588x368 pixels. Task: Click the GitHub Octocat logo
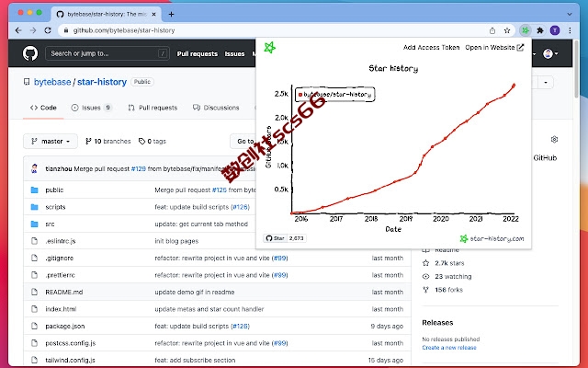[30, 53]
